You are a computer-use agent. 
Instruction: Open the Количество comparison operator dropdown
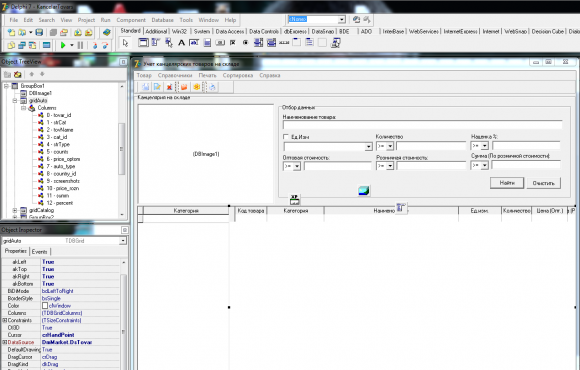coord(390,147)
